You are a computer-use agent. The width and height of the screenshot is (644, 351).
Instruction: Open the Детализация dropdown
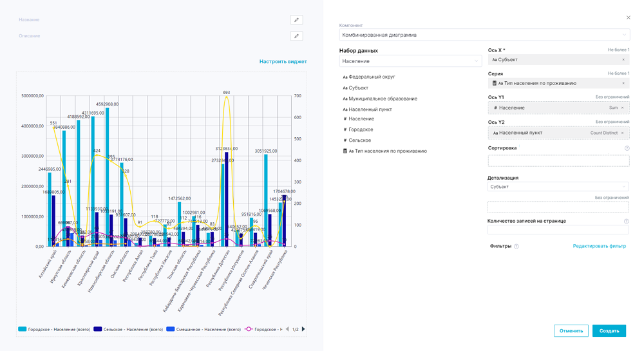click(x=558, y=187)
